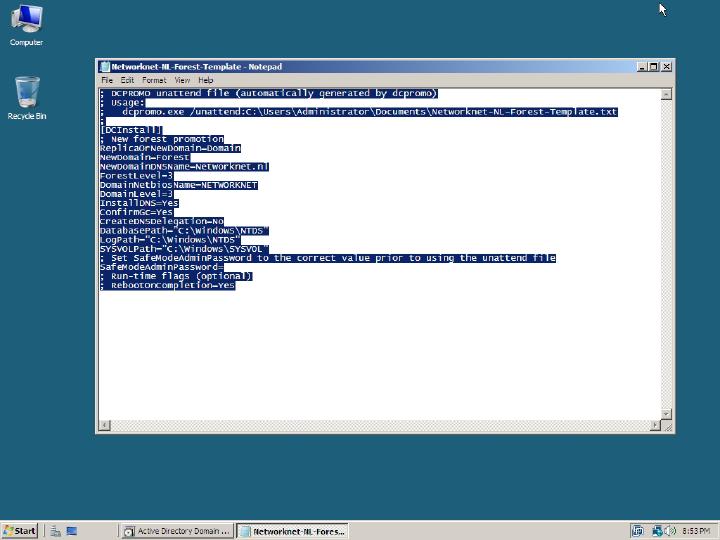Open the Computer desktop icon

click(x=26, y=25)
